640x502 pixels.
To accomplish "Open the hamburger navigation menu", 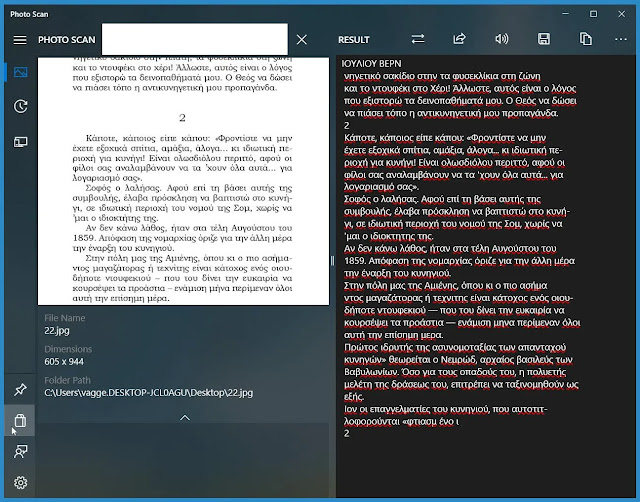I will point(20,40).
